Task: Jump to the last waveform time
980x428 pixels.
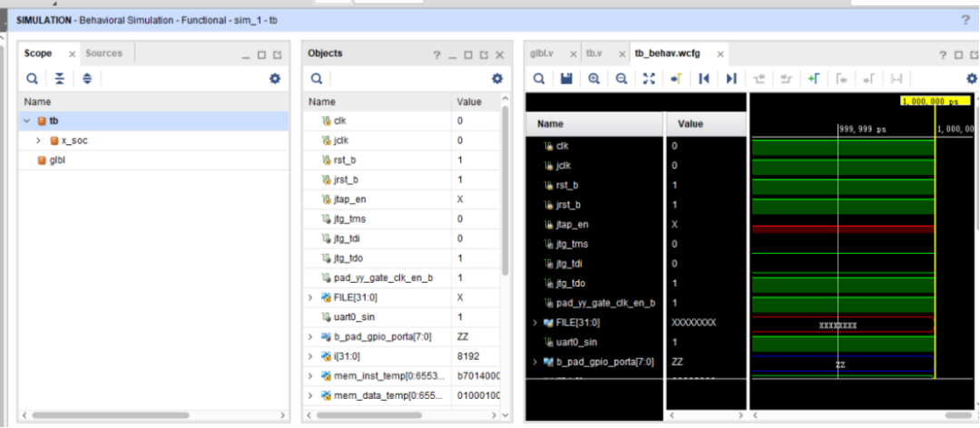Action: [x=731, y=78]
